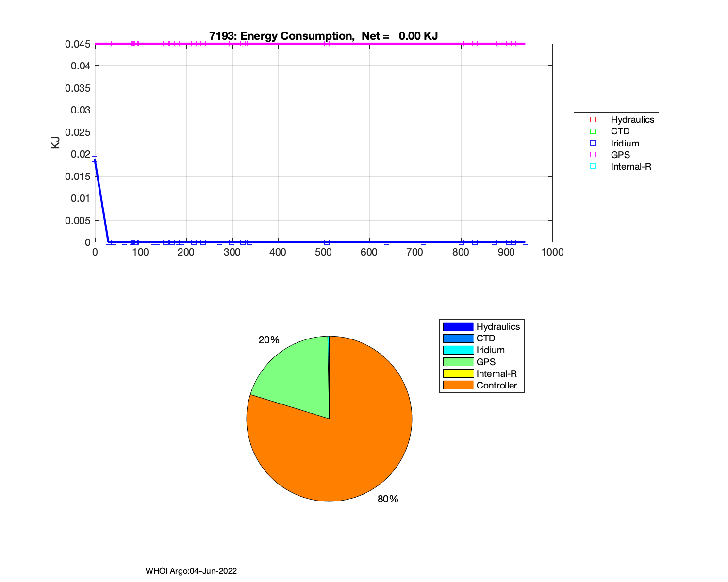Click the dark blue Hydraulics pie legend swatch

458,327
